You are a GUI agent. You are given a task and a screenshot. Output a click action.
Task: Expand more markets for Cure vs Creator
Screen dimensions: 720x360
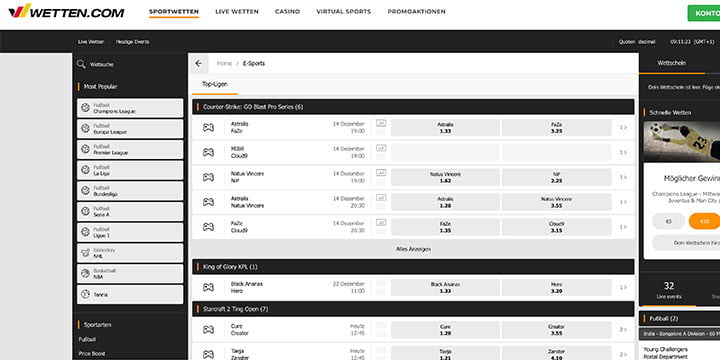click(x=623, y=330)
